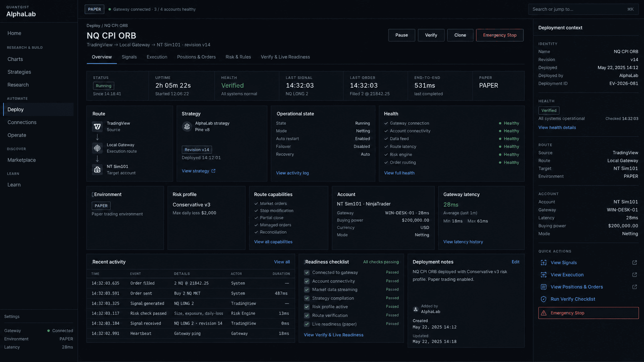Focus the Search or jump to field
Image resolution: width=644 pixels, height=362 pixels.
point(583,9)
